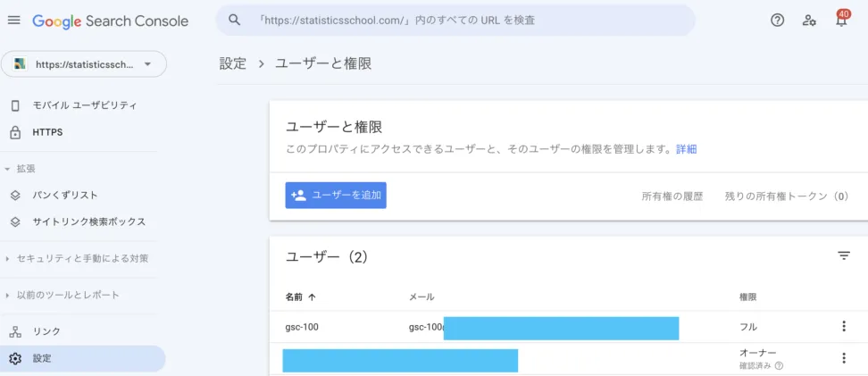
Task: Click the リンク sitemap icon
Action: [x=15, y=331]
